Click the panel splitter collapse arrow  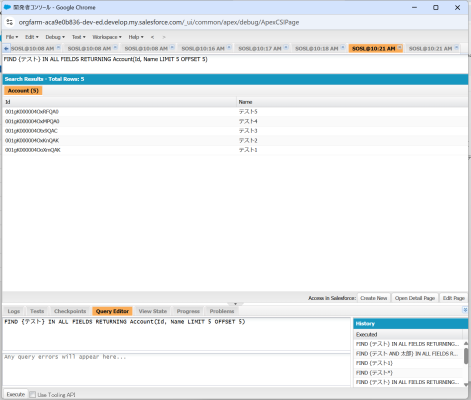coord(235,304)
